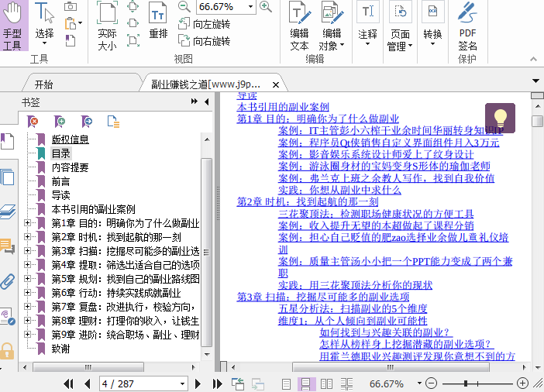Image resolution: width=544 pixels, height=392 pixels.
Task: Open Edit Object (编辑对象) dropdown
Action: point(332,26)
